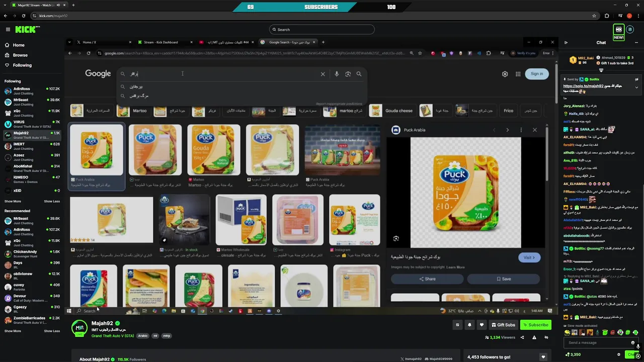Screen dimensions: 644x362
Task: Report stream with warning triangle icon
Action: [x=534, y=337]
